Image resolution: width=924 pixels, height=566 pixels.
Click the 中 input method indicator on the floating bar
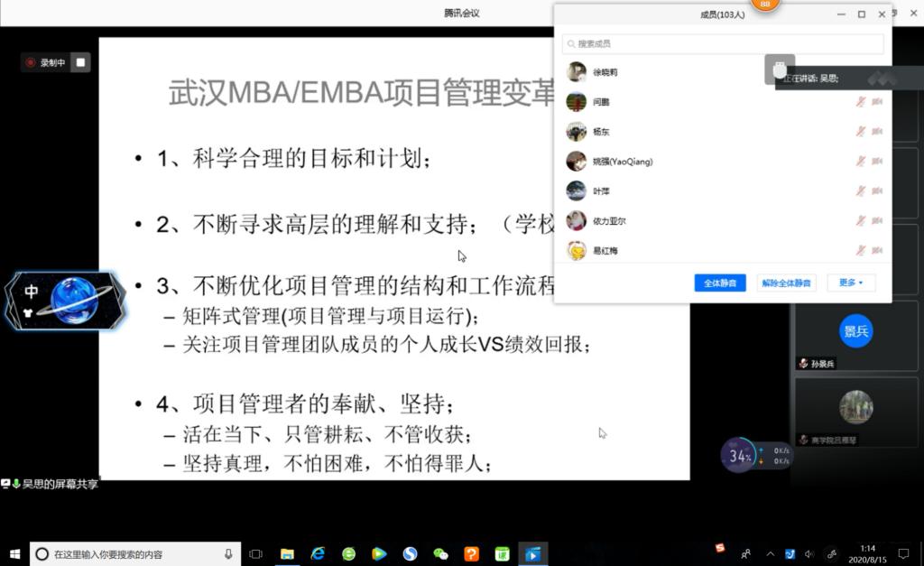[31, 291]
